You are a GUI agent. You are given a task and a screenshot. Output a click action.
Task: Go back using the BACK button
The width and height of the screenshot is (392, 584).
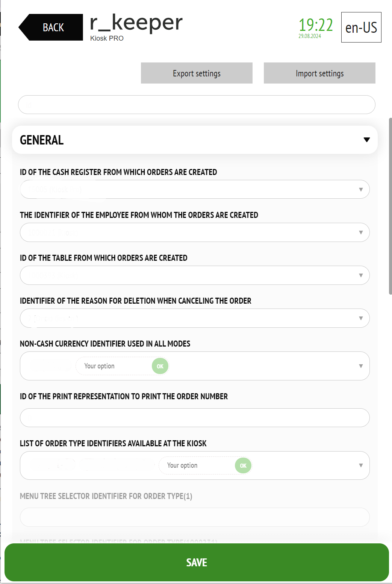point(51,27)
